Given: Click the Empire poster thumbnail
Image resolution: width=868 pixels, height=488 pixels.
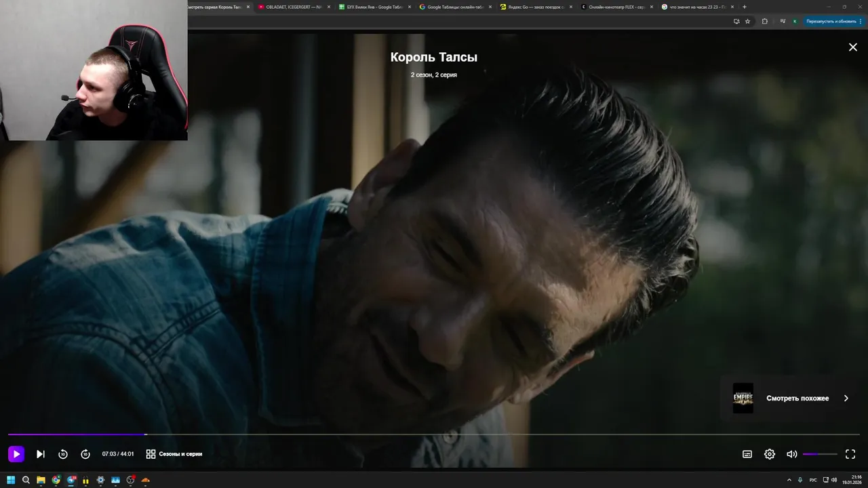Looking at the screenshot, I should [x=743, y=399].
